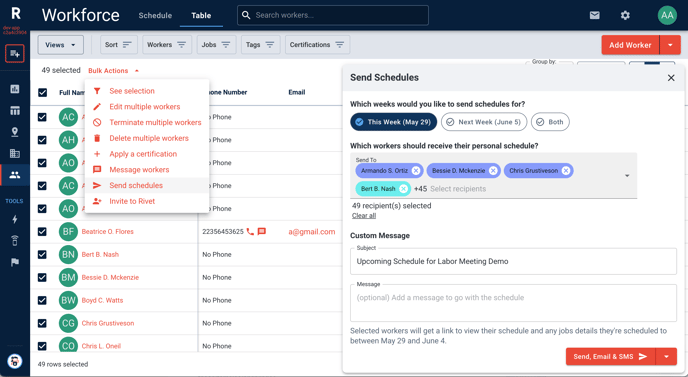The width and height of the screenshot is (688, 377).
Task: Open the AA user avatar menu
Action: pyautogui.click(x=667, y=15)
